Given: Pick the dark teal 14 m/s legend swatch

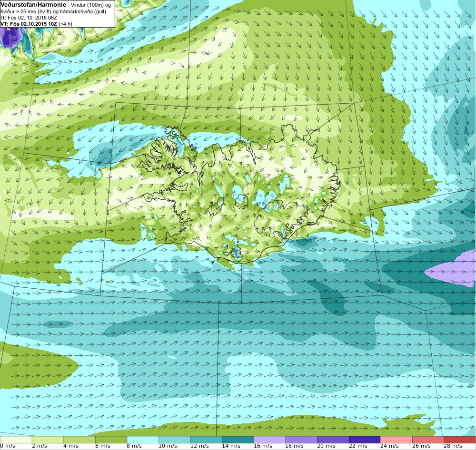Looking at the screenshot, I should point(238,440).
